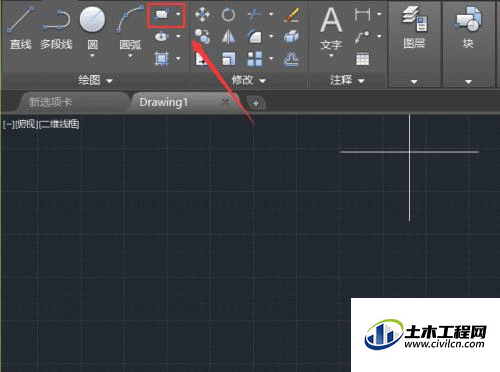Screen dimensions: 500x372
Task: Select the Linear Dimension tool
Action: (362, 14)
